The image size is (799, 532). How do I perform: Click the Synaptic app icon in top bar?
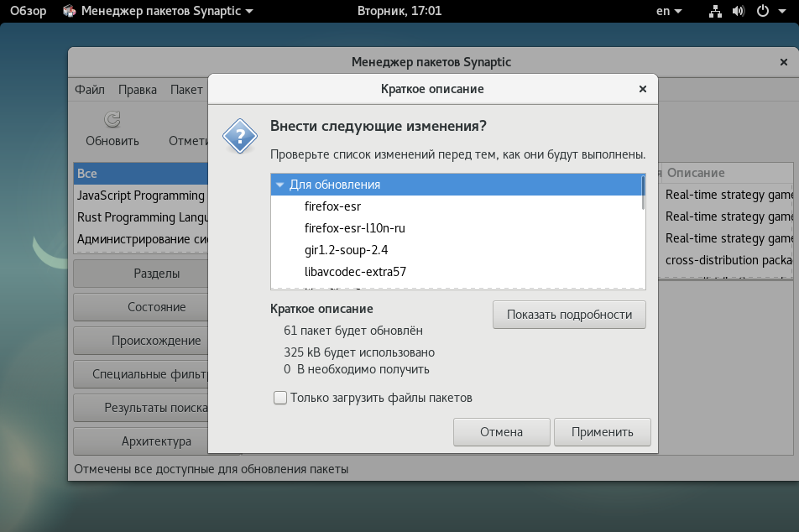coord(70,11)
